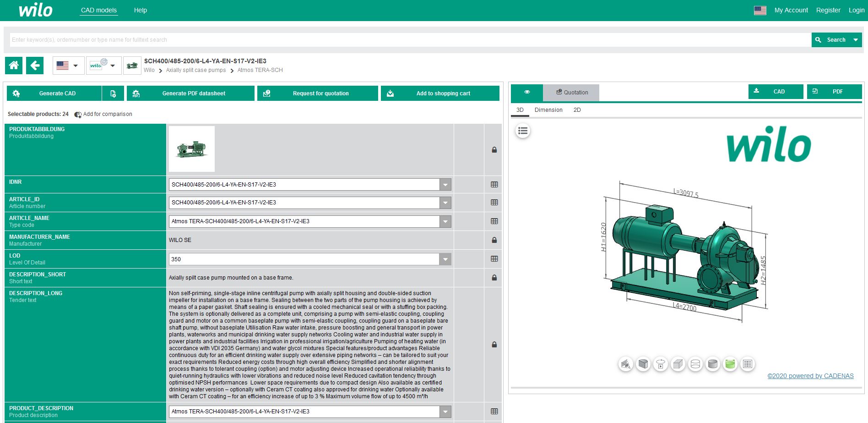Go to the home page icon
This screenshot has width=868, height=423.
pos(14,66)
